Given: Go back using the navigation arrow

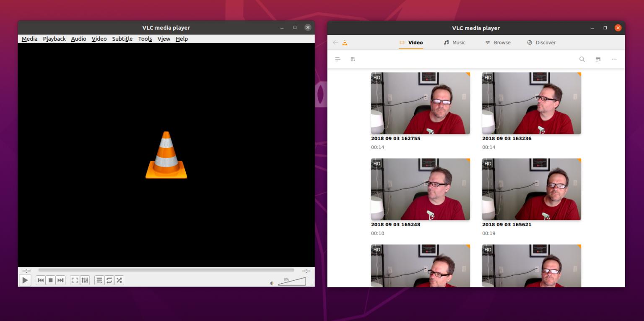Looking at the screenshot, I should pos(335,42).
